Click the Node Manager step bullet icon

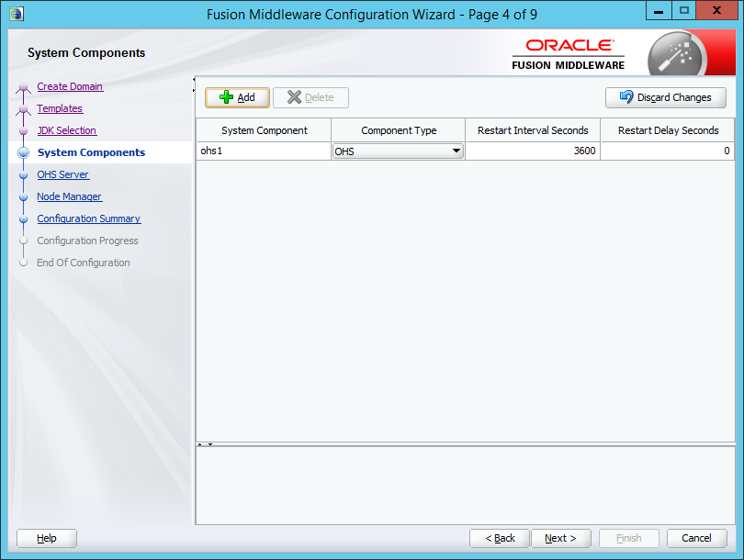[24, 196]
